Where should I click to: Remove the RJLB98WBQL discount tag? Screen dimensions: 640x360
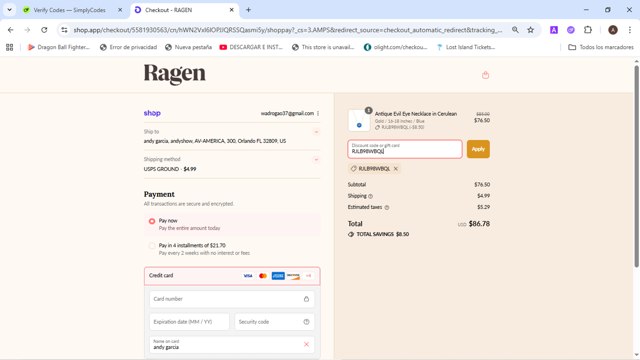(x=396, y=169)
